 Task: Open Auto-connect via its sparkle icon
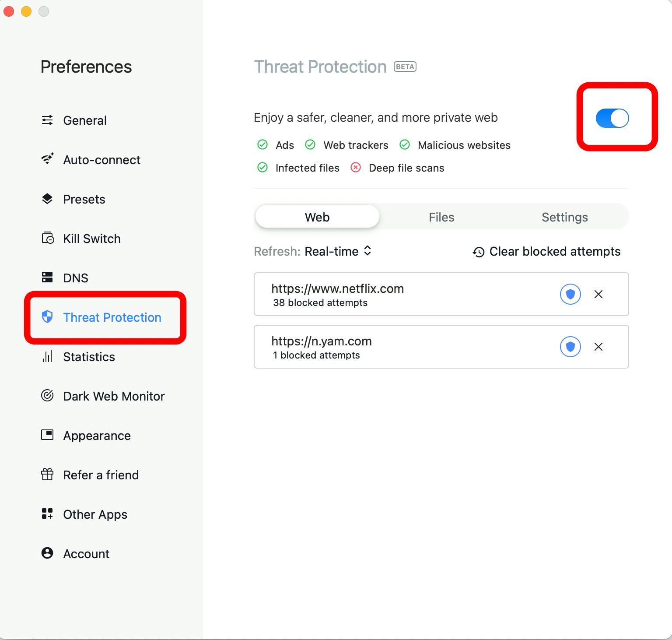tap(47, 158)
